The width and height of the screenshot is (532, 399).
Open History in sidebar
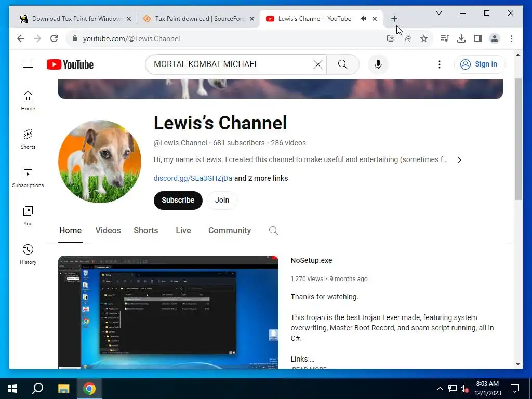click(28, 255)
